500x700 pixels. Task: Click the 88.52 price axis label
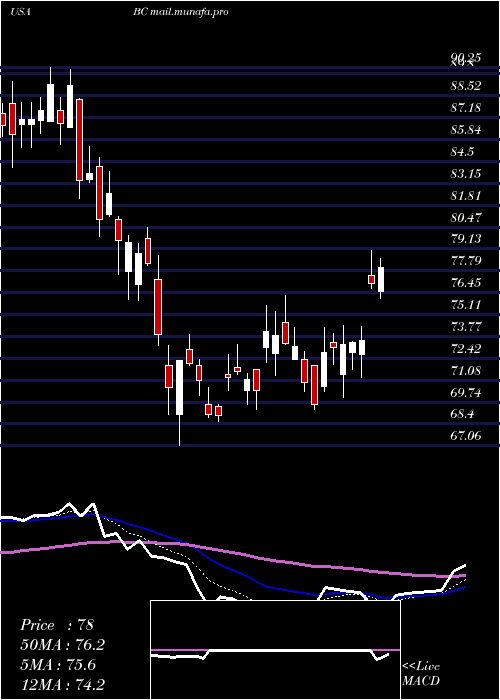click(466, 86)
